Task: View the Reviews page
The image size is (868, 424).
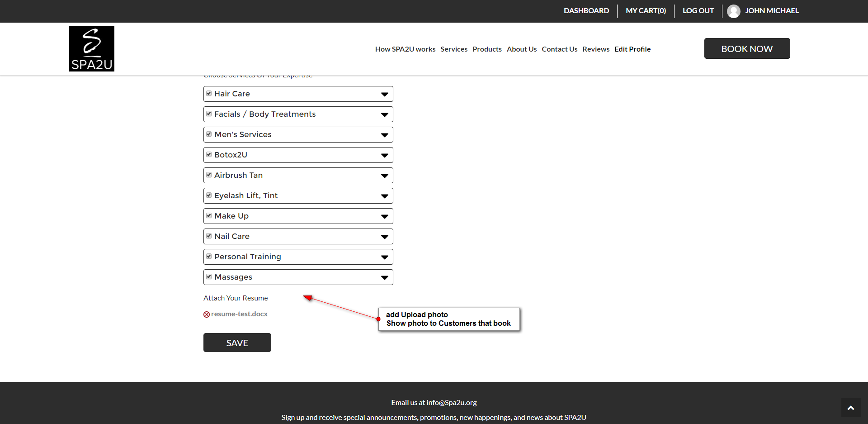Action: click(596, 49)
